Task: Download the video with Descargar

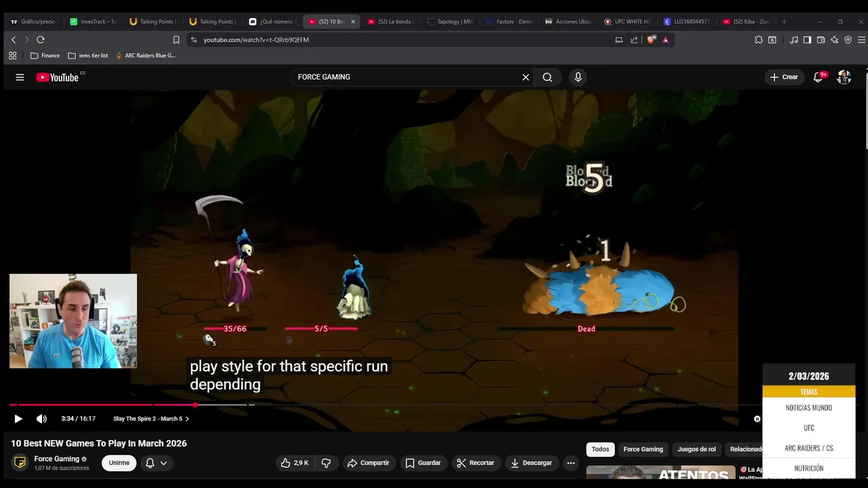Action: (x=531, y=463)
